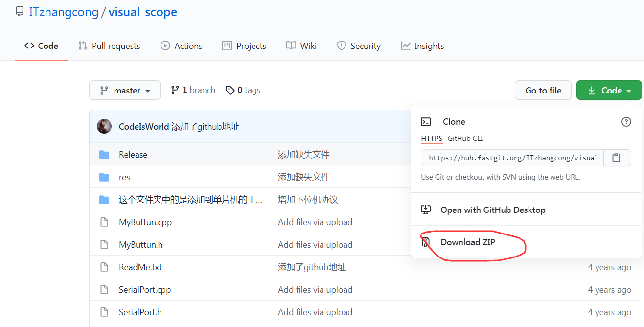Click the terminal icon next to Clone

(426, 122)
